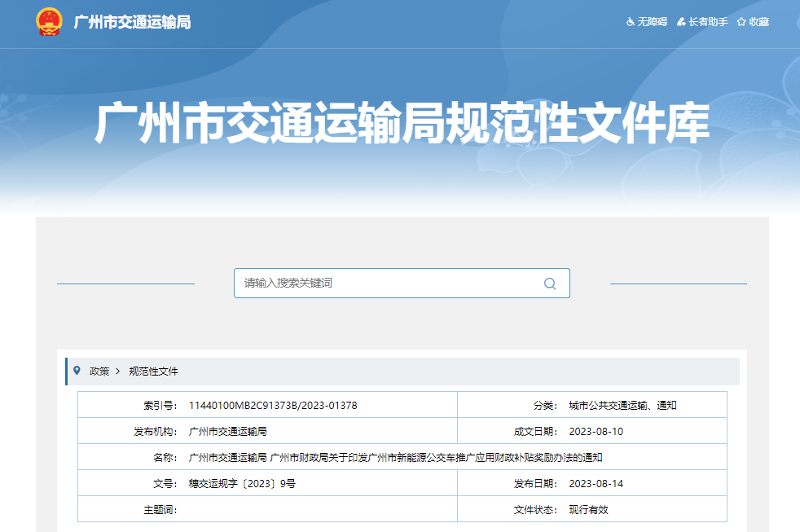Click the banner title 广州市交通运输局规范性文件库
800x532 pixels.
pyautogui.click(x=402, y=123)
